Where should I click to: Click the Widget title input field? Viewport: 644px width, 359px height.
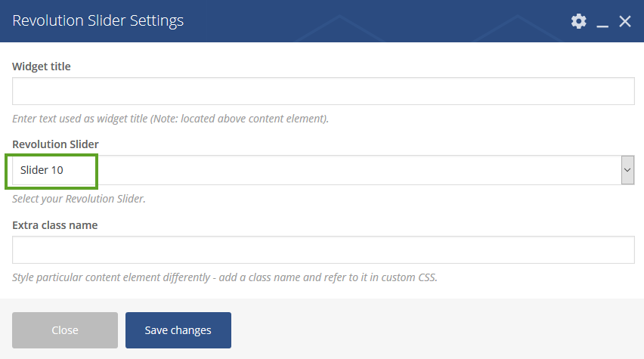323,91
